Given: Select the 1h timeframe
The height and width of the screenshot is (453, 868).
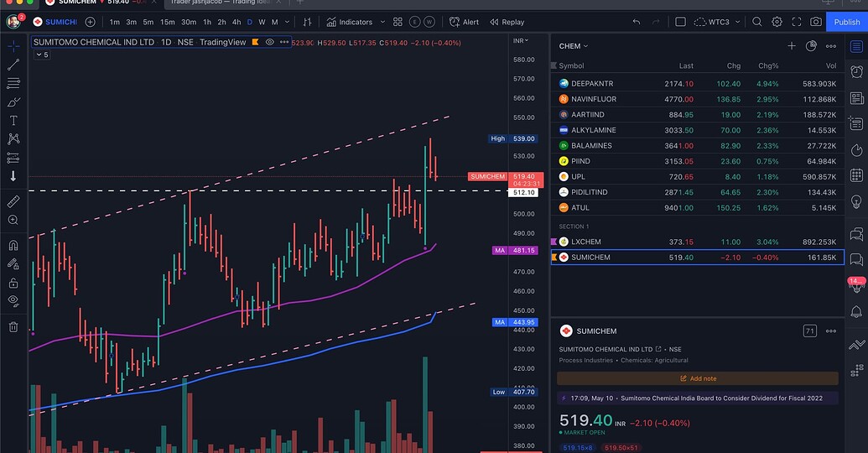Looking at the screenshot, I should 207,22.
